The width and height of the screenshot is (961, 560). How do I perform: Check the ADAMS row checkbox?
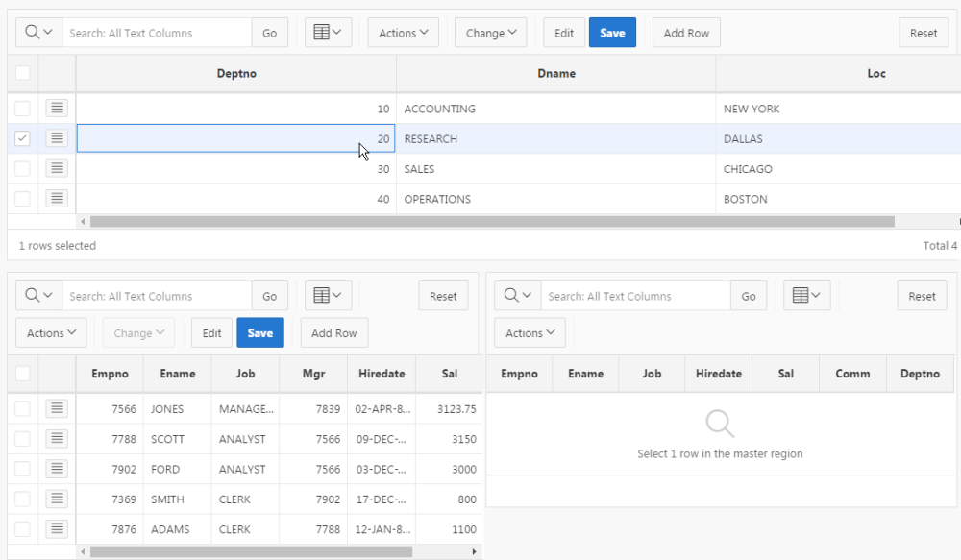pos(23,528)
